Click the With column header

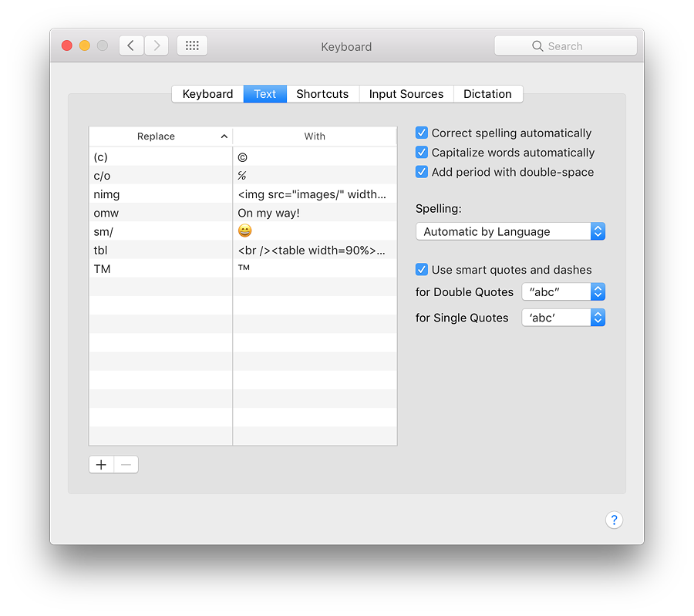315,136
